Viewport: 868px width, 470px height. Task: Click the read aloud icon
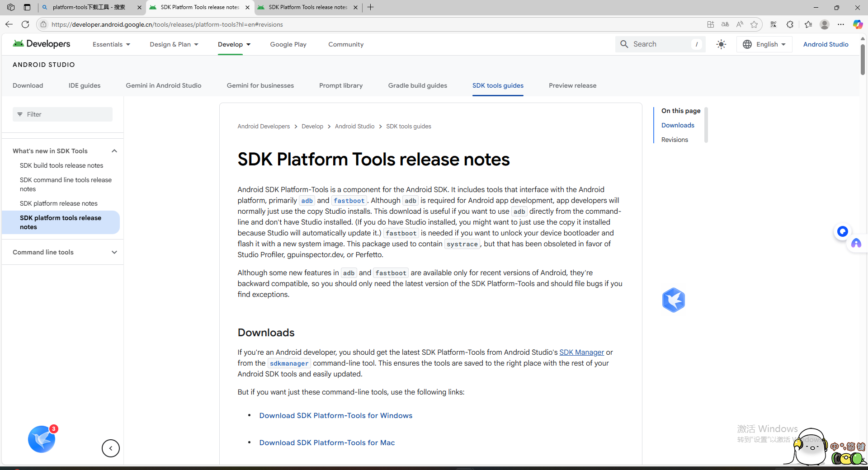point(740,24)
